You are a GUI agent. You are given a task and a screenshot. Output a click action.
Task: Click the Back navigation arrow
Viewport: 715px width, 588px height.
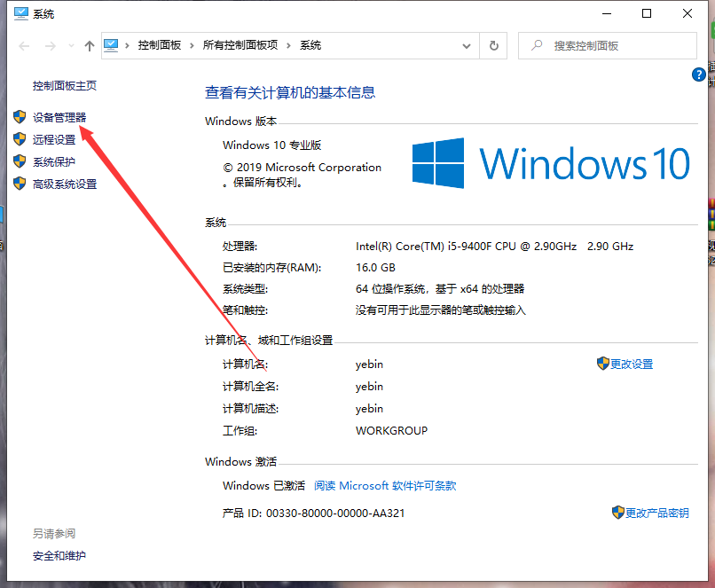pos(24,45)
